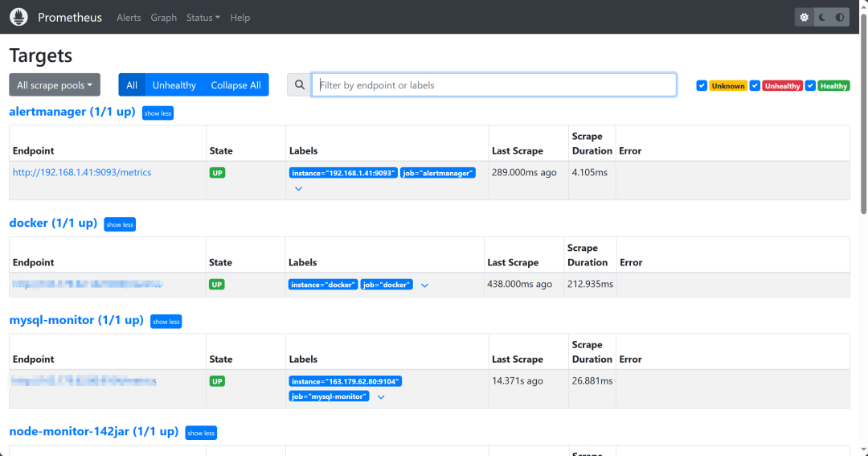This screenshot has height=456, width=868.
Task: Click the instance="docker" label badge
Action: coord(323,285)
